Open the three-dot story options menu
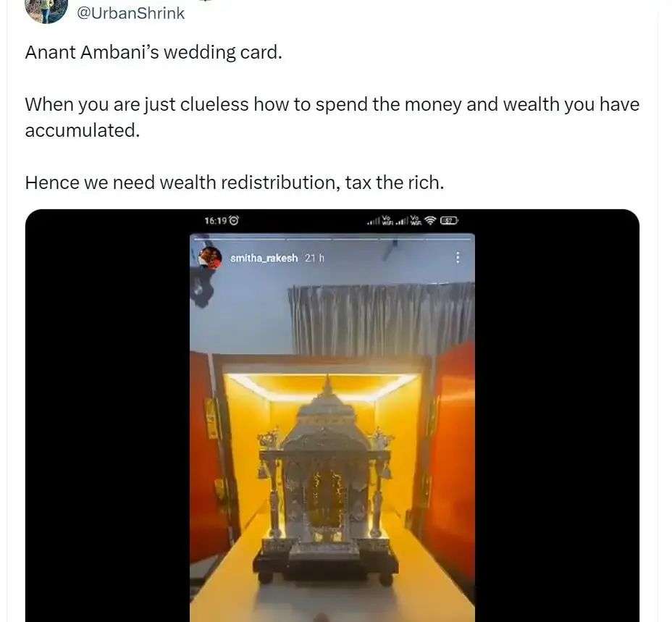Viewport: 672px width, 622px height. pos(457,258)
